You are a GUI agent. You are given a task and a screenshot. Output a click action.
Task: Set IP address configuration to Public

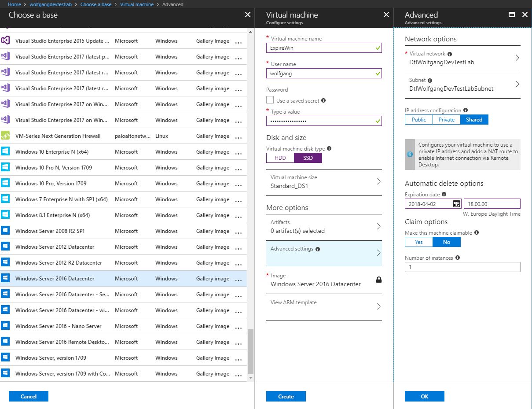point(419,120)
